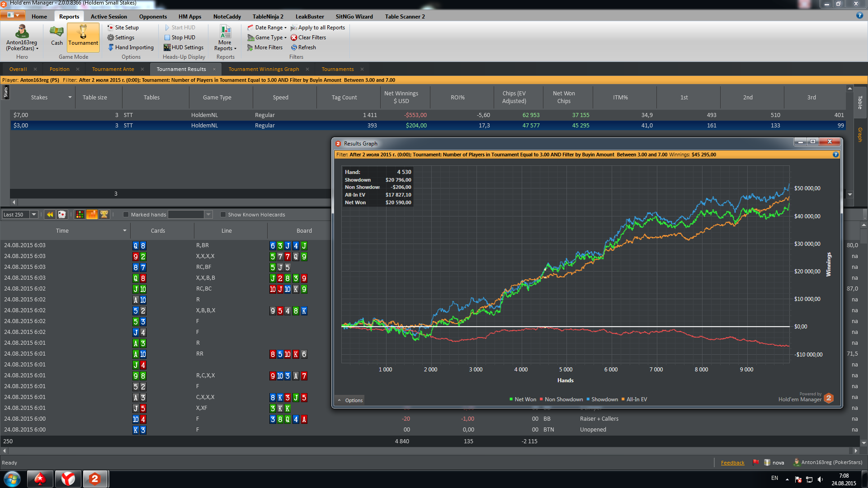
Task: Expand the Date Range dropdown
Action: (x=267, y=28)
